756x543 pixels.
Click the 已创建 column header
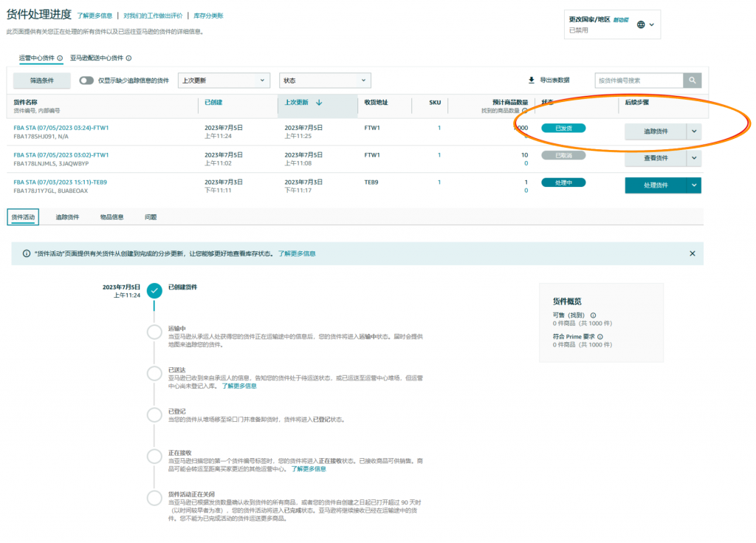(213, 103)
